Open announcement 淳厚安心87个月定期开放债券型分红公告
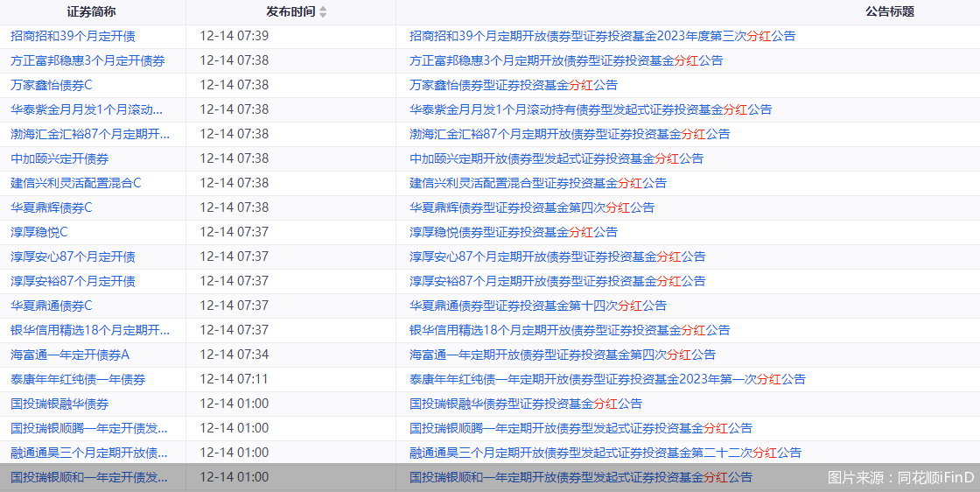This screenshot has height=492, width=980. click(557, 257)
